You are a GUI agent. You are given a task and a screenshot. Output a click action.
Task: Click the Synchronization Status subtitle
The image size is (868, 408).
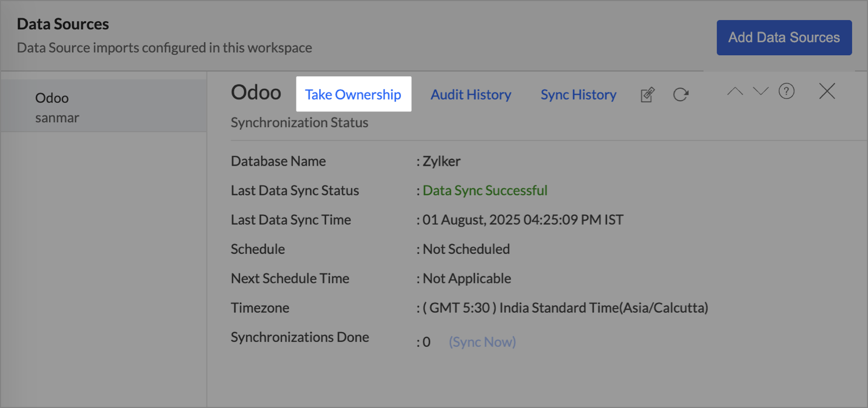coord(299,123)
